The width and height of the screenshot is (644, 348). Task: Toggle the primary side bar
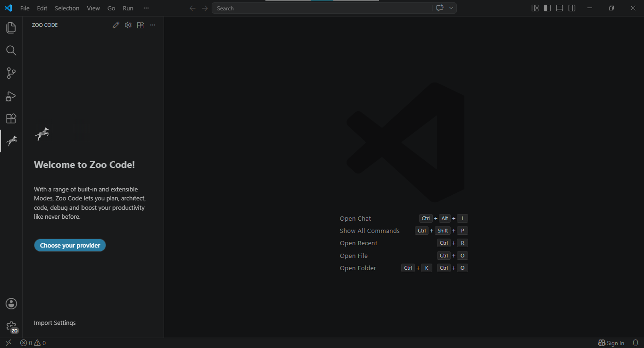(x=547, y=8)
